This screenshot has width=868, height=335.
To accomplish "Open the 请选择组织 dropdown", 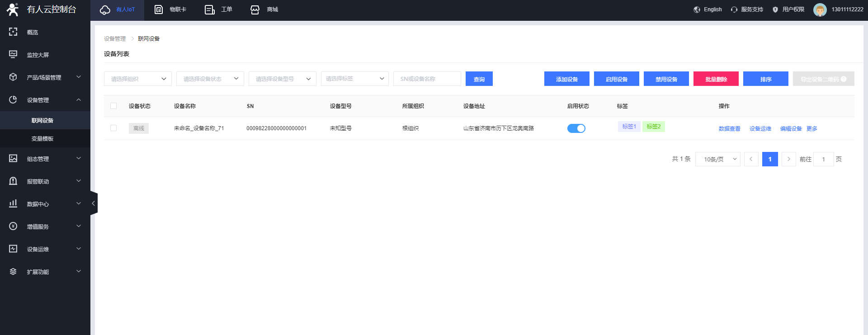I will tap(138, 79).
